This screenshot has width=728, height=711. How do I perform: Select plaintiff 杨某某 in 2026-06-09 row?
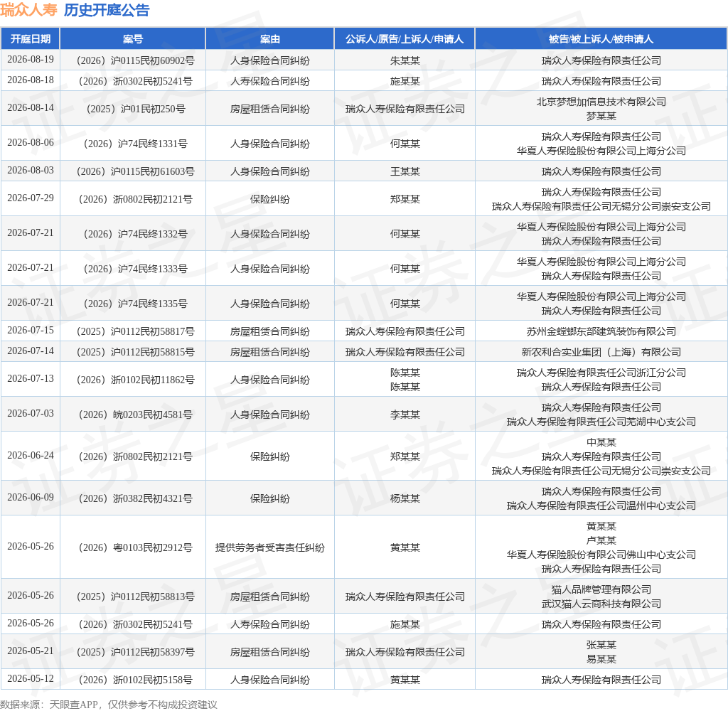(x=405, y=499)
